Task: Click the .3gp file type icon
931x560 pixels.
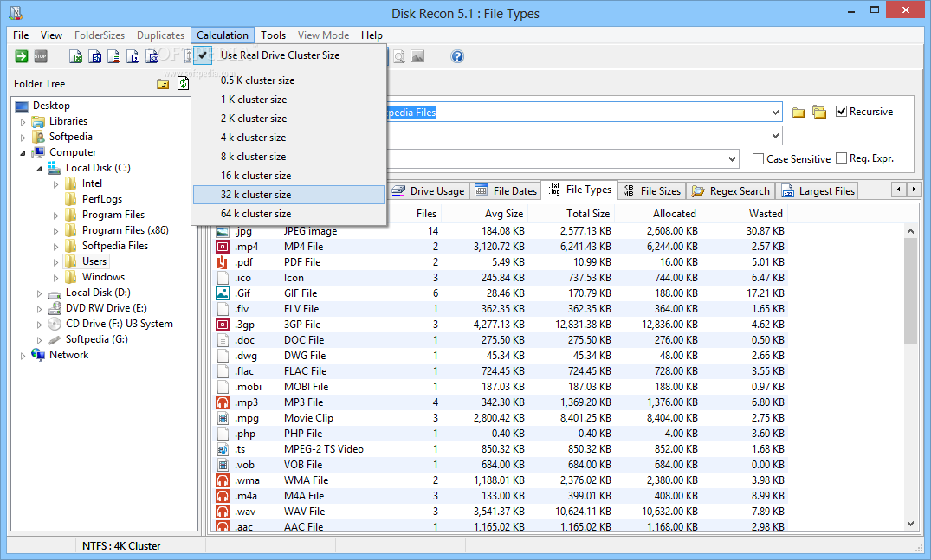Action: [223, 325]
